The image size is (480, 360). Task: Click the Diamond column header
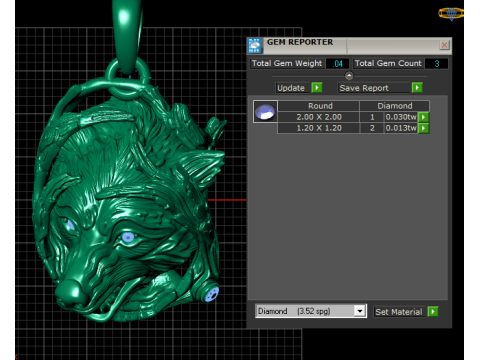click(x=395, y=106)
